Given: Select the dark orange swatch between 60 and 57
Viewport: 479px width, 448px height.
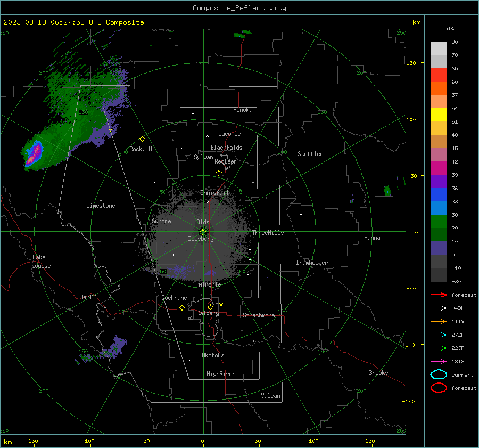Looking at the screenshot, I should 439,88.
